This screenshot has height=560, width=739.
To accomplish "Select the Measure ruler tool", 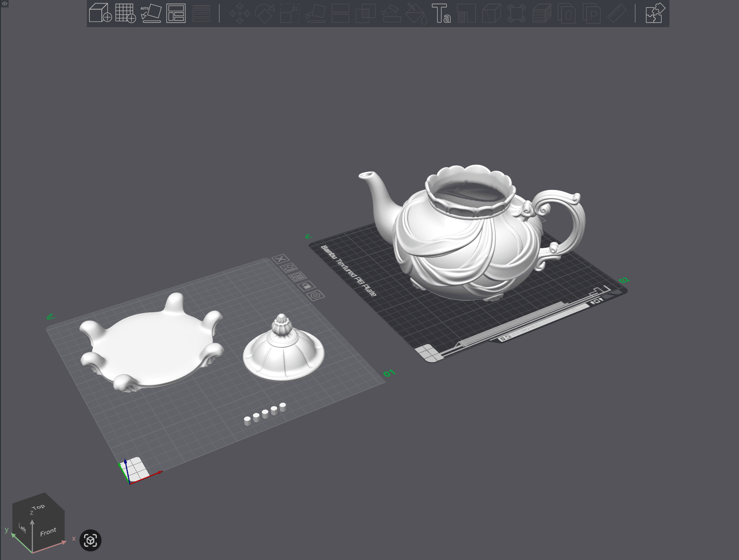I will [x=617, y=13].
